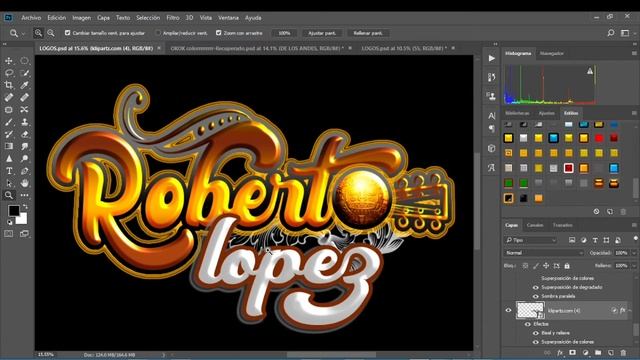Hide the Sombra paralela effect
This screenshot has height=360, width=640.
coord(536,296)
